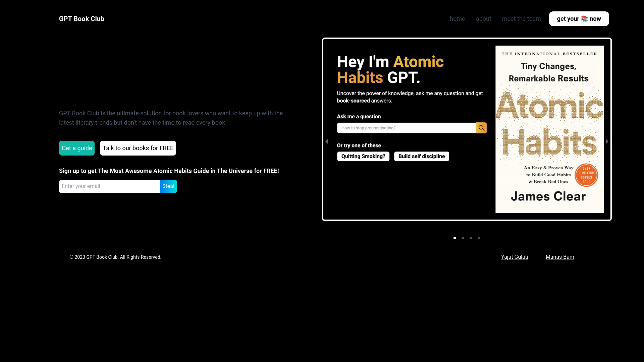Viewport: 644px width, 362px height.
Task: Click the carousel previous arrow
Action: click(327, 141)
